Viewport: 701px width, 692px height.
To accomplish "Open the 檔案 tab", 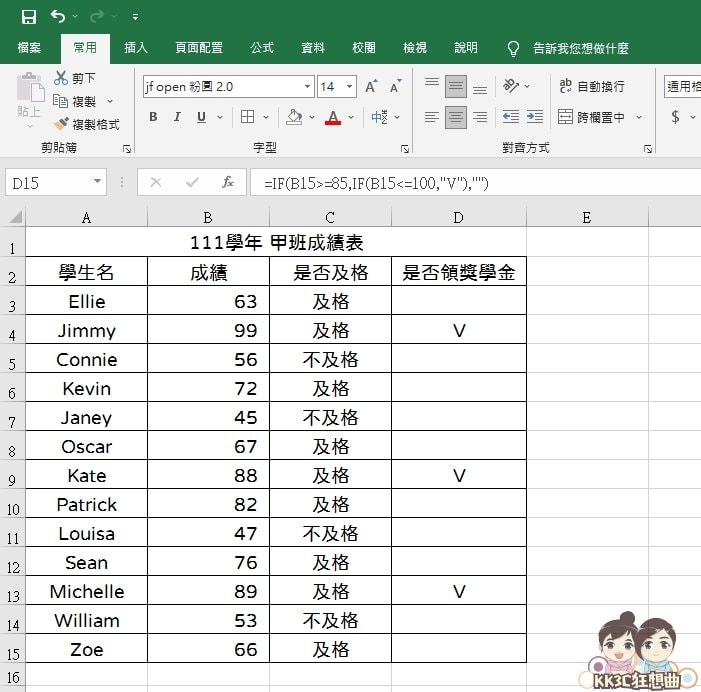I will click(29, 48).
